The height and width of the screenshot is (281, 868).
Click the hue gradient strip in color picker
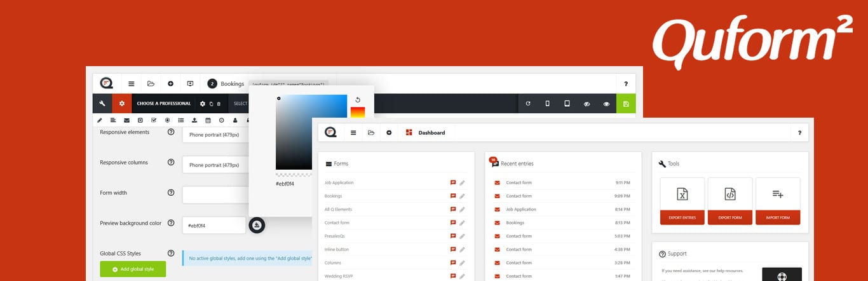pos(358,113)
